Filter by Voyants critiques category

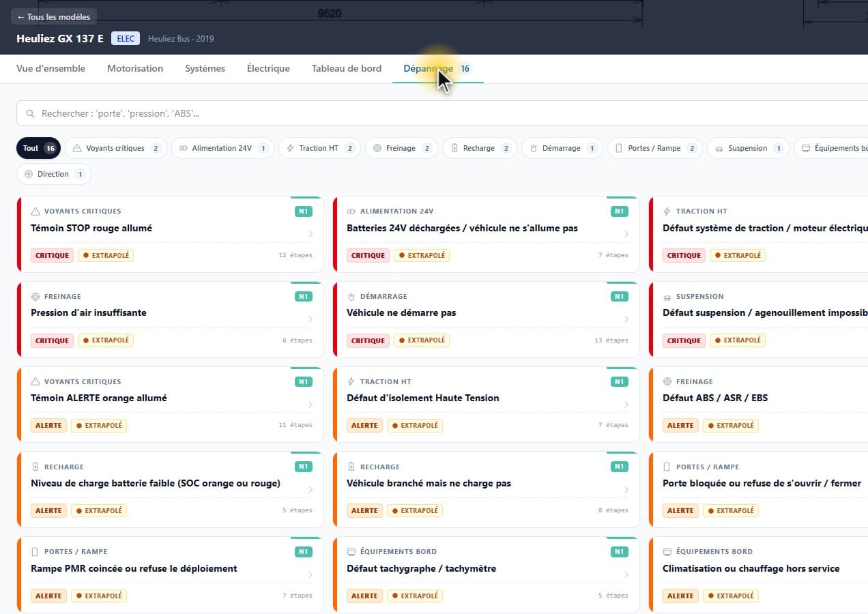(x=116, y=148)
